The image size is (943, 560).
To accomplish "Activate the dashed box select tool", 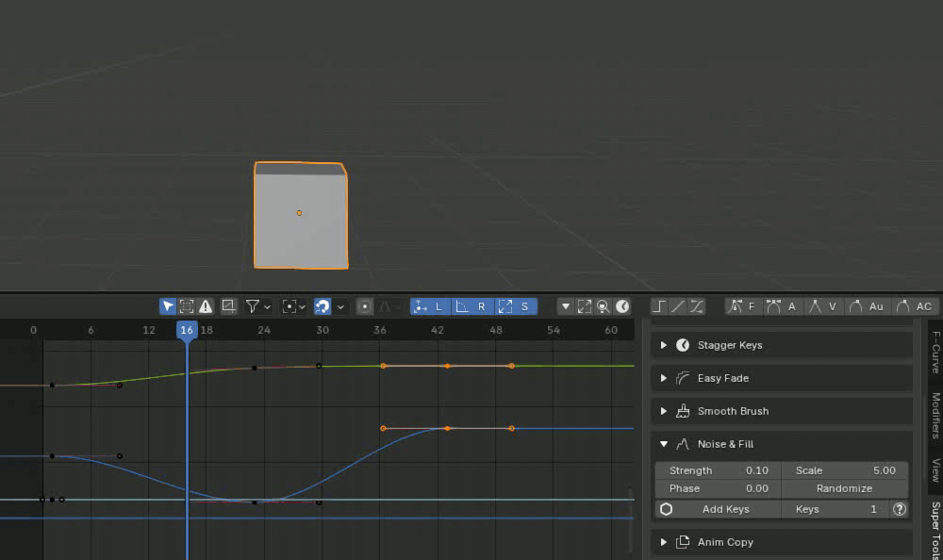I will click(187, 306).
